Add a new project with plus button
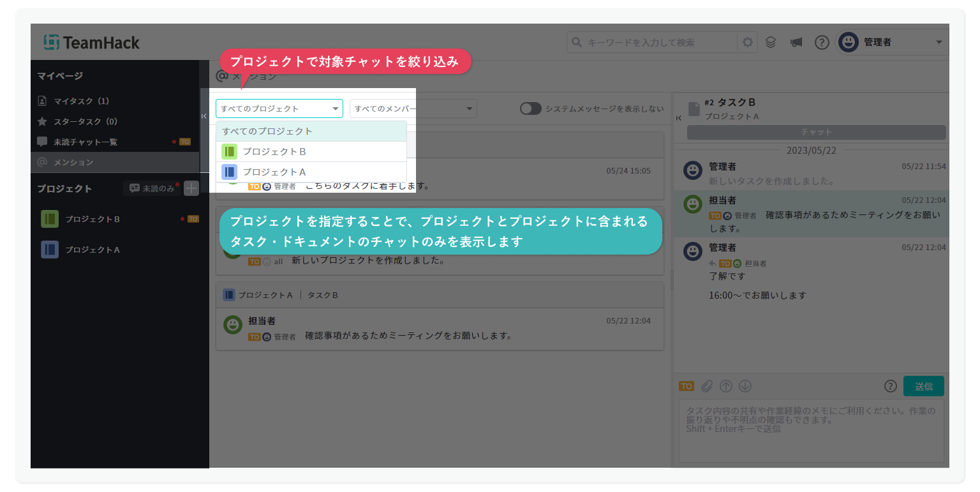 191,188
